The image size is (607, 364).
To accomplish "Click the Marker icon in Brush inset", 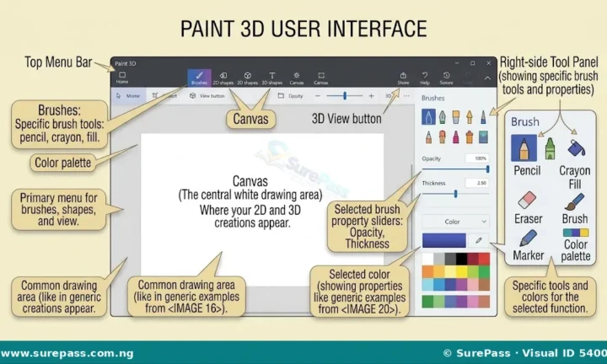I will [528, 238].
